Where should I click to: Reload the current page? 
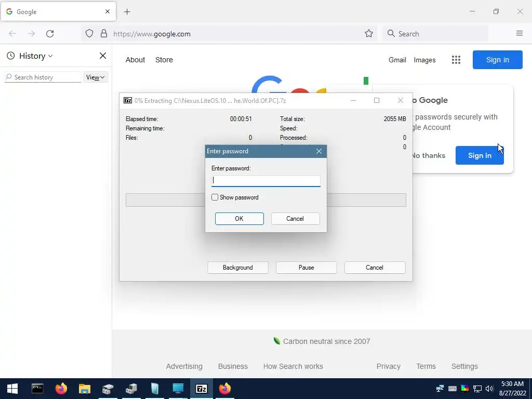point(50,34)
